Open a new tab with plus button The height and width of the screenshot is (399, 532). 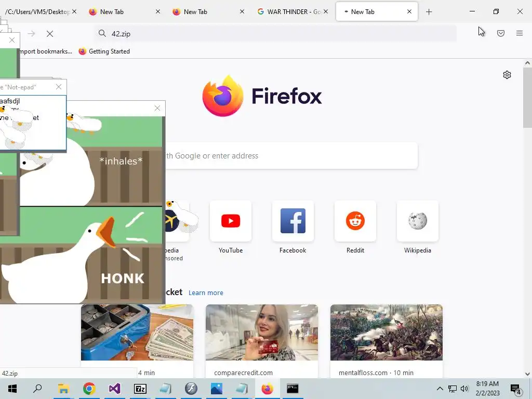429,12
